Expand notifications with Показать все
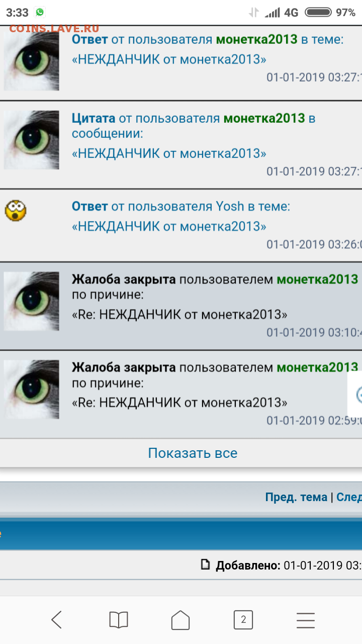 point(193,453)
